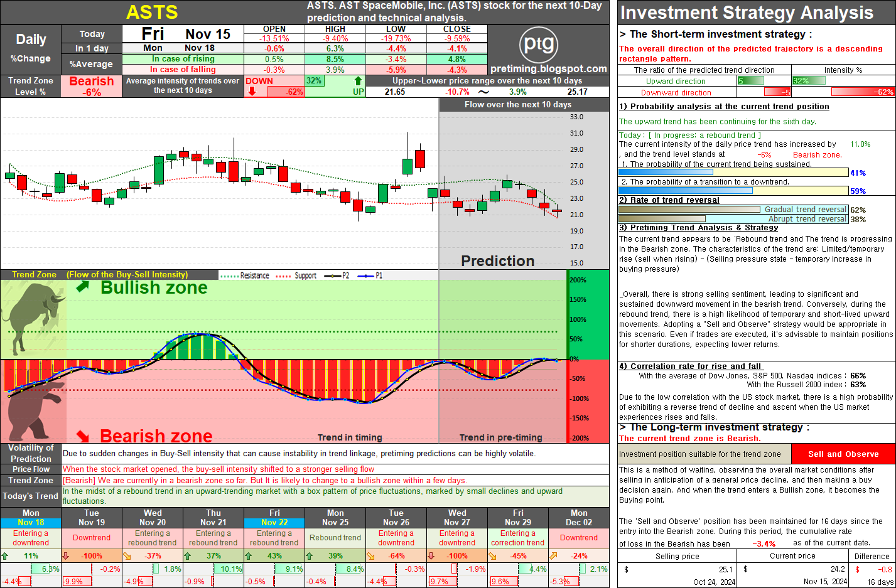Viewport: 896px width, 588px height.
Task: Click the 'In case of falling' row label
Action: pos(183,70)
